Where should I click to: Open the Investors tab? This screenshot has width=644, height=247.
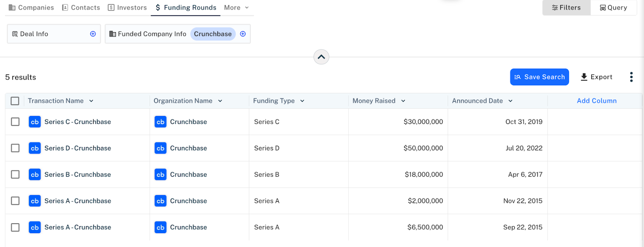tap(127, 8)
